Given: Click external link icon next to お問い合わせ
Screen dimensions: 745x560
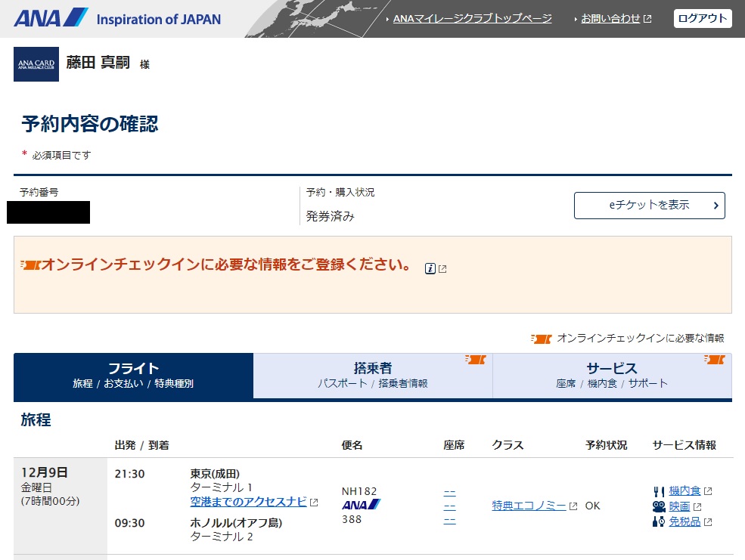Looking at the screenshot, I should 647,19.
